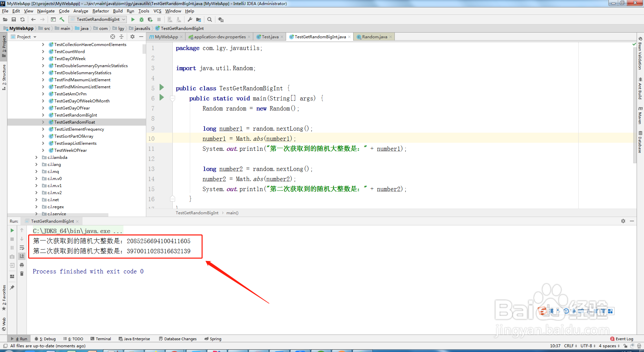Toggle scroll-to-end in the Run console

(22, 256)
